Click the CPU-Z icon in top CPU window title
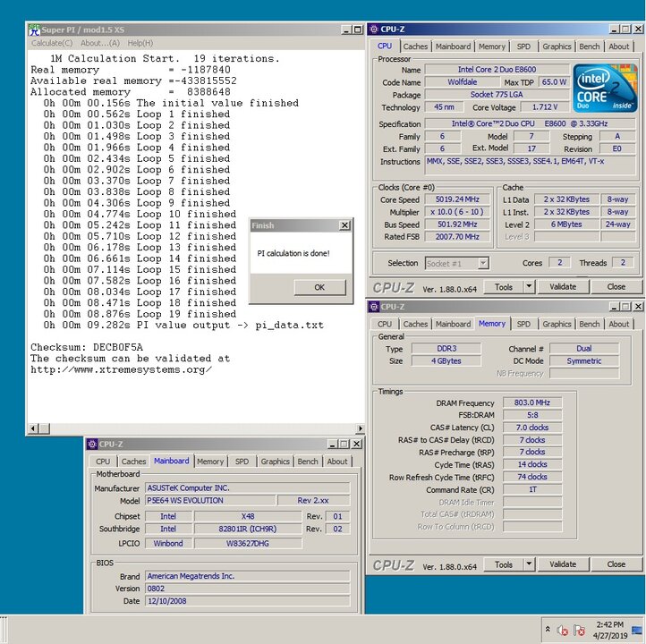646x644 pixels. [x=374, y=30]
